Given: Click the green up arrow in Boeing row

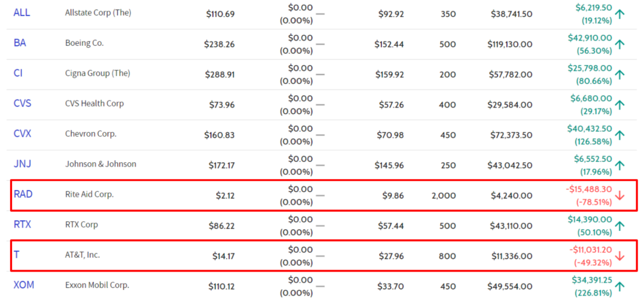Looking at the screenshot, I should (620, 44).
